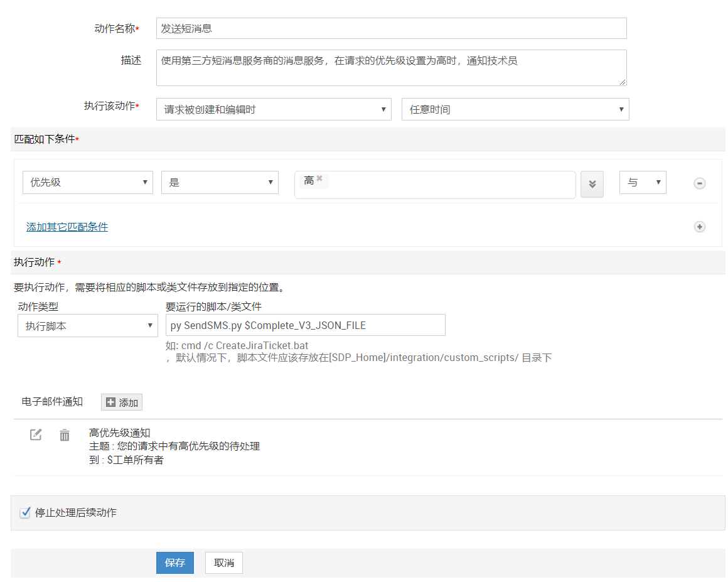The height and width of the screenshot is (582, 728).
Task: Open the 是 operator dropdown
Action: pos(220,183)
